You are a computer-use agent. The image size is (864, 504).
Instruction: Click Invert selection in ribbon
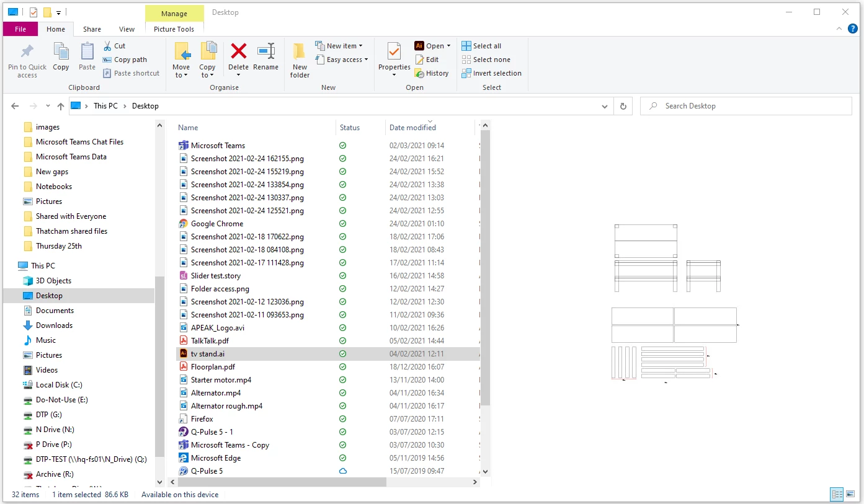point(491,73)
